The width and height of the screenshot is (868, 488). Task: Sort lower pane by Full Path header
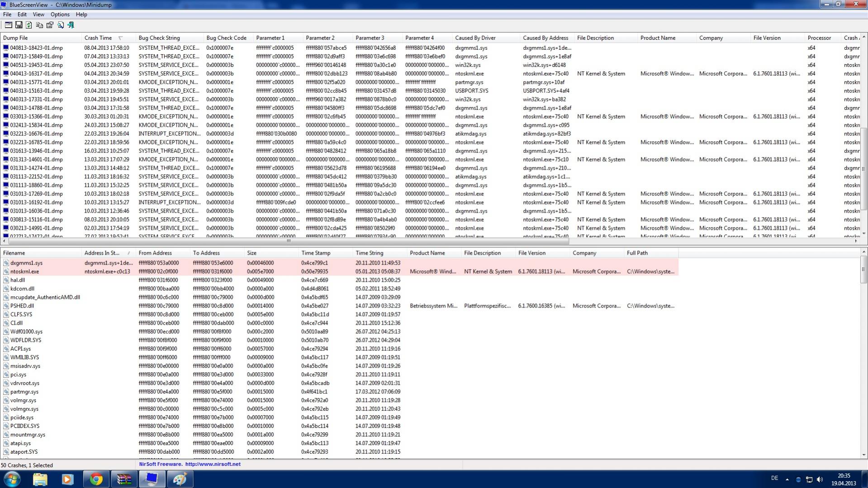651,253
